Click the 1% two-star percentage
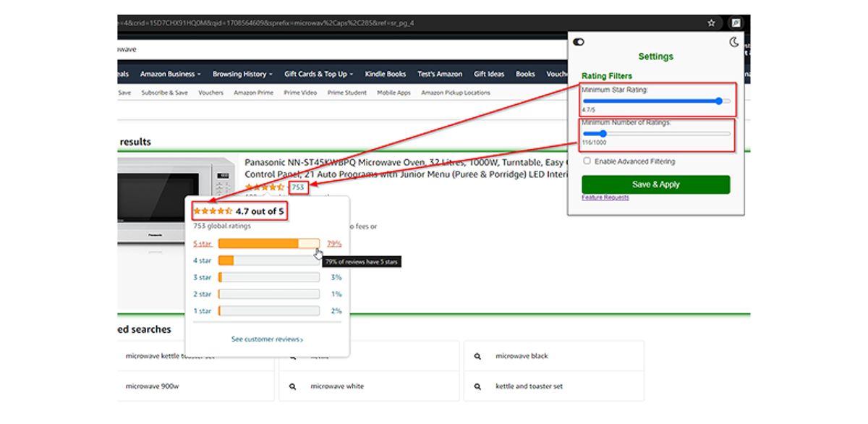This screenshot has height=424, width=868. coord(336,294)
